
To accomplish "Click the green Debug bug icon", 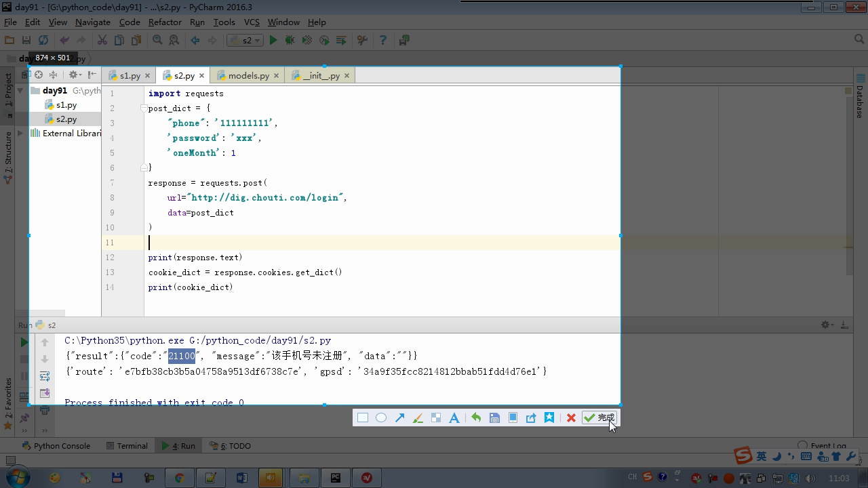I will (x=290, y=40).
